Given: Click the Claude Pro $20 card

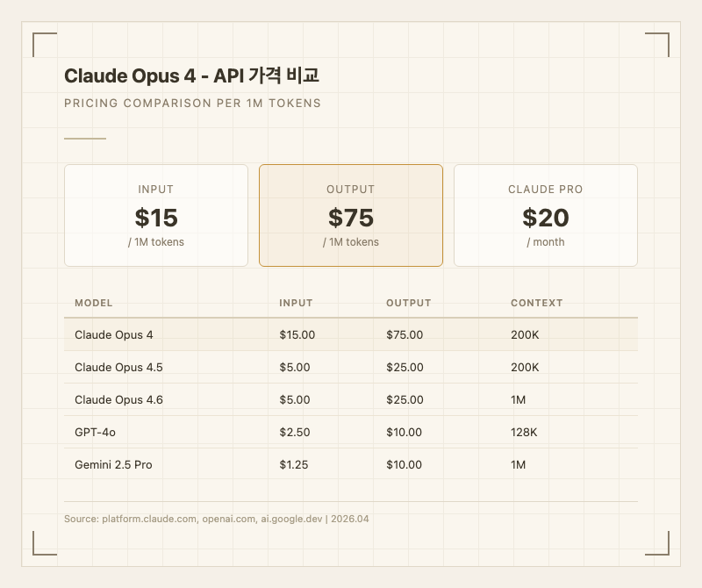Looking at the screenshot, I should click(x=546, y=215).
